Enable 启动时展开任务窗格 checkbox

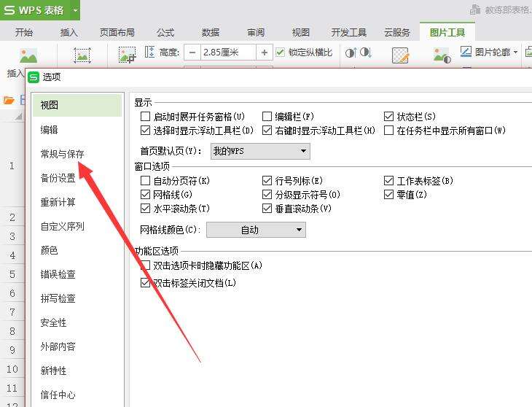tap(145, 117)
